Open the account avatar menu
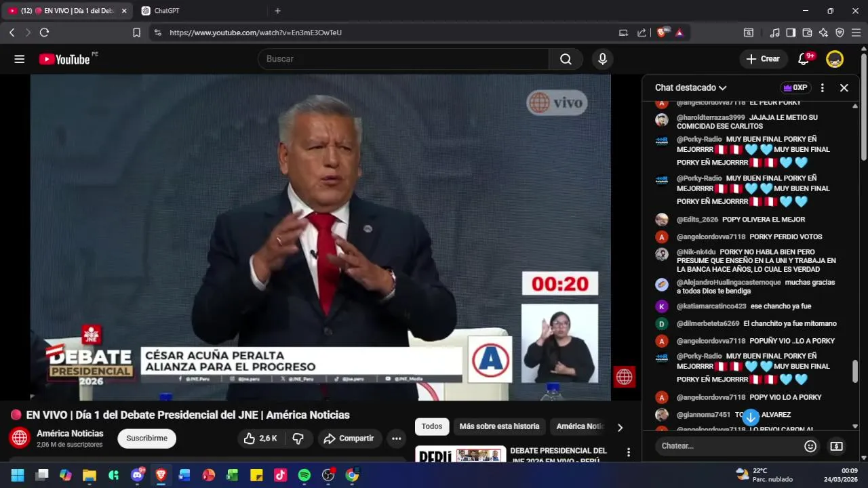 835,59
